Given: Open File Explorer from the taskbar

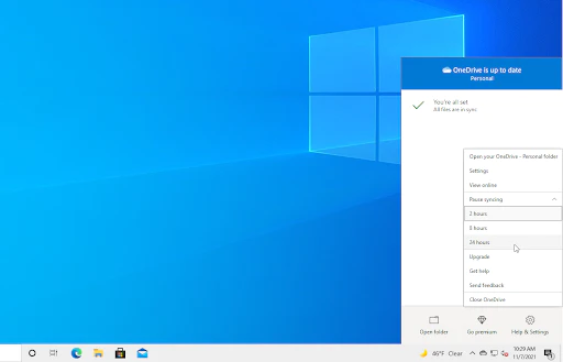Looking at the screenshot, I should click(x=98, y=353).
